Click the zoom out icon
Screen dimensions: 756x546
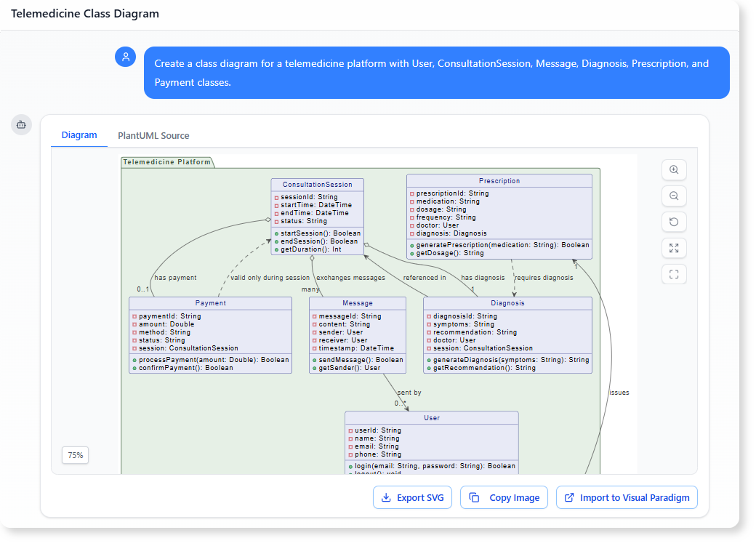[674, 196]
